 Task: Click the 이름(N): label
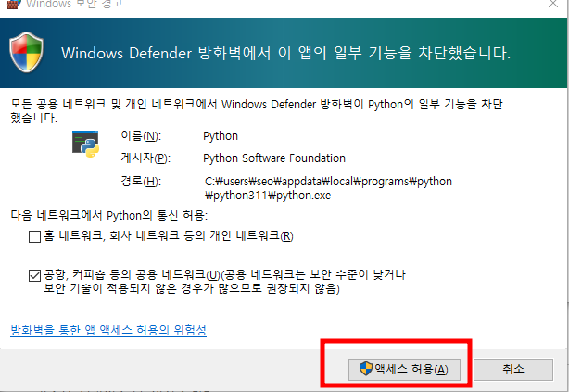(x=141, y=136)
